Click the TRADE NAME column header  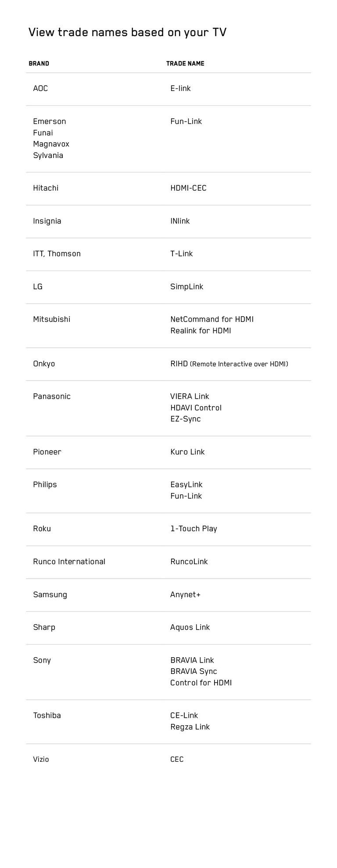tap(185, 64)
